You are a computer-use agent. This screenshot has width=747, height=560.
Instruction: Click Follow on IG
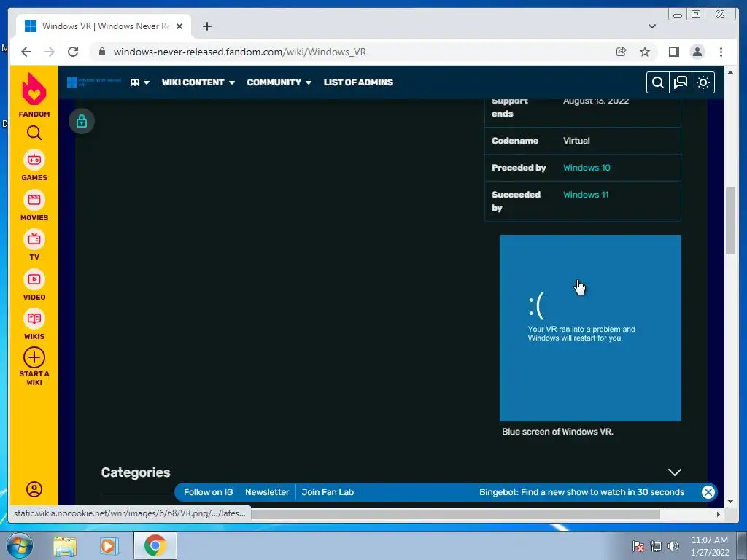(x=208, y=492)
